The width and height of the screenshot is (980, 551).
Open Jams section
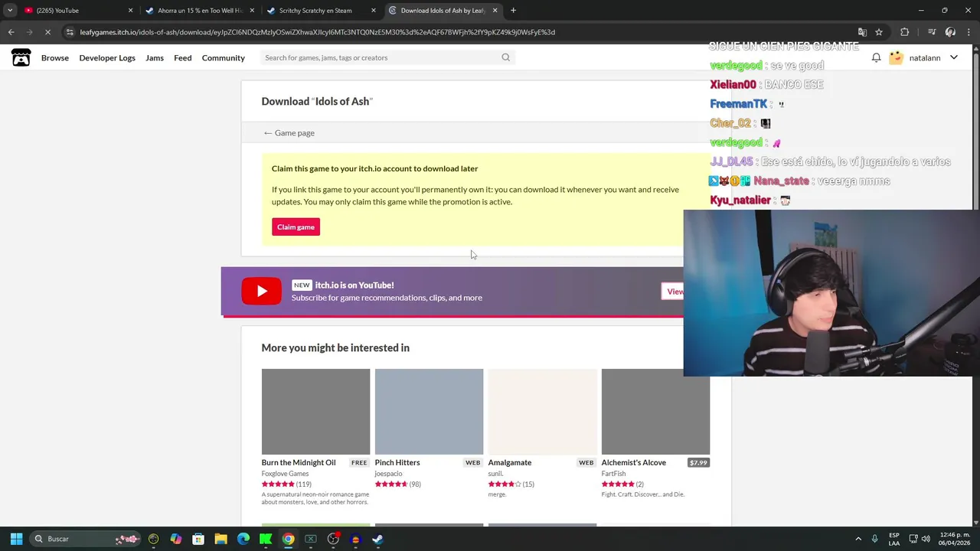tap(155, 57)
